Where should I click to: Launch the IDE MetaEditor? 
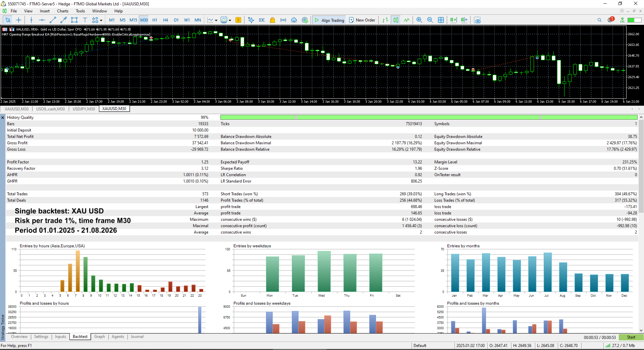pos(262,20)
